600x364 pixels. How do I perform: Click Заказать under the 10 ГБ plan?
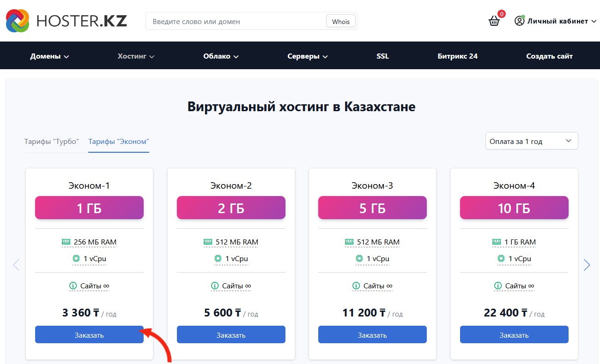point(514,335)
